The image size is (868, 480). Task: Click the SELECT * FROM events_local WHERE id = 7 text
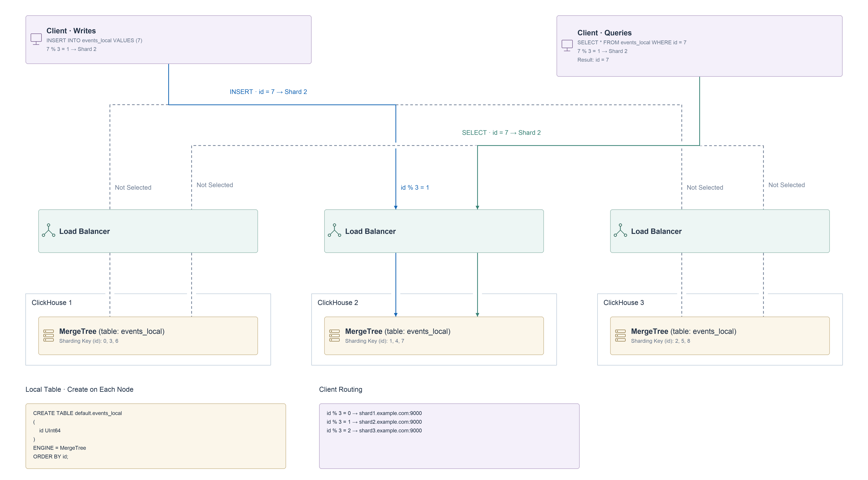632,43
